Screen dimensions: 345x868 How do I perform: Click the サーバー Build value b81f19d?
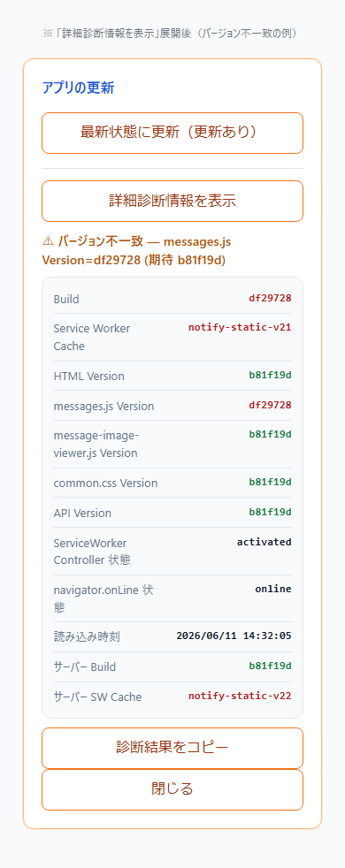270,666
